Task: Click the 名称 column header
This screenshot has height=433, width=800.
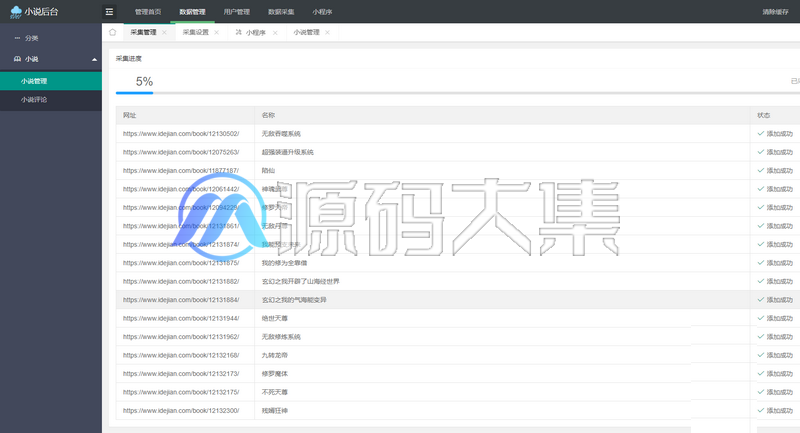Action: pos(268,115)
